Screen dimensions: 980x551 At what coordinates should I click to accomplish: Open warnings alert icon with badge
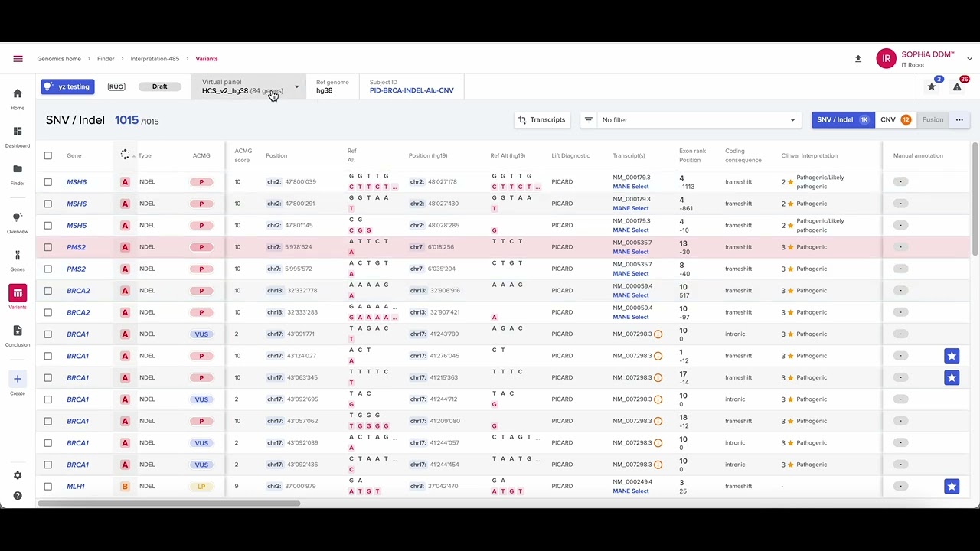click(x=957, y=86)
